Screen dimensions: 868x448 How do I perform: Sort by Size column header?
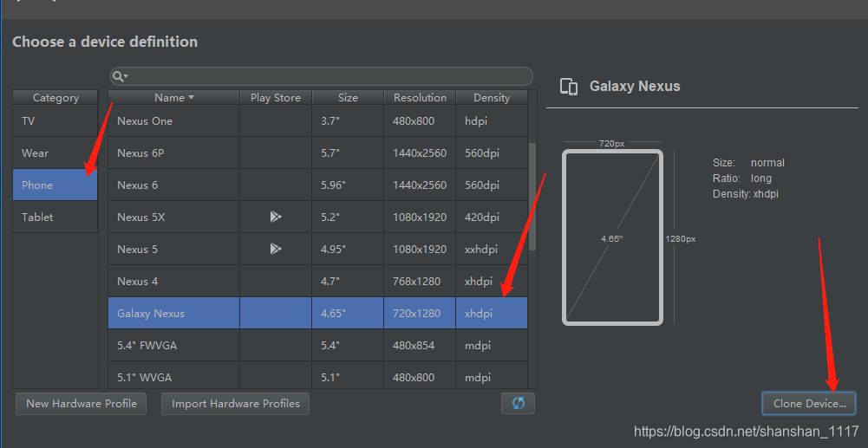point(348,97)
